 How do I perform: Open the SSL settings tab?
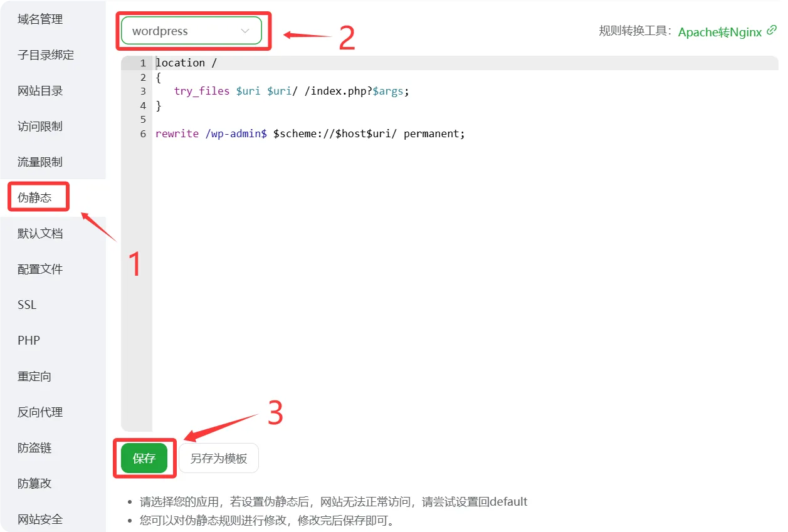tap(27, 305)
